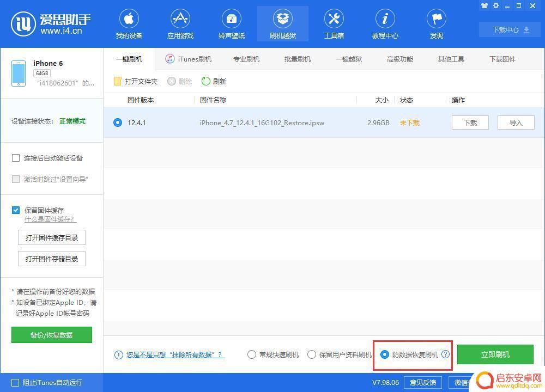
Task: Select firmware 12.4.1 radio button
Action: 118,122
